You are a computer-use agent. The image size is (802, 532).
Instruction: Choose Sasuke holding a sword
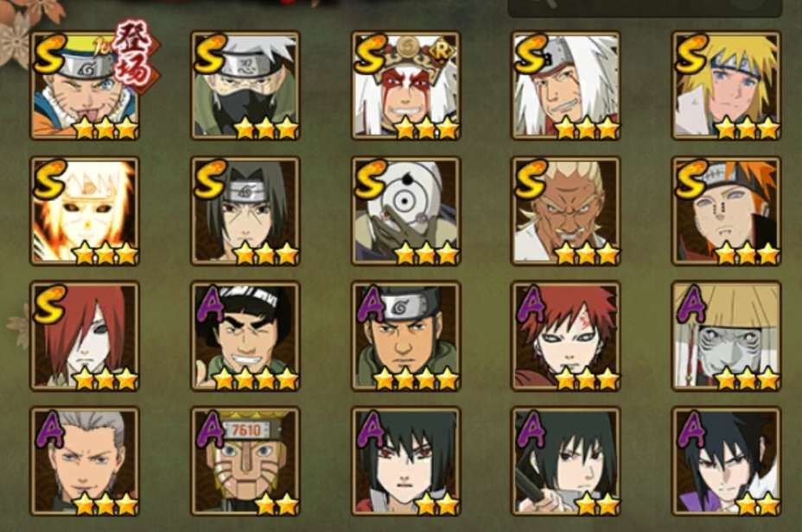point(566,461)
